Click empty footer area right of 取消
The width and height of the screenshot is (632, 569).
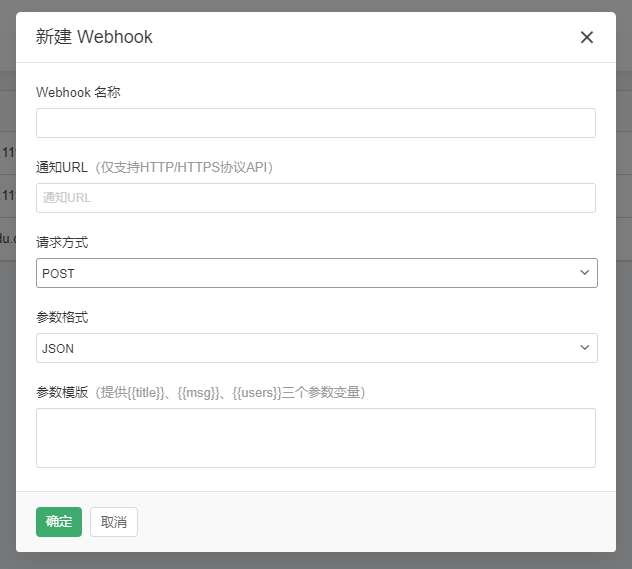[380, 522]
